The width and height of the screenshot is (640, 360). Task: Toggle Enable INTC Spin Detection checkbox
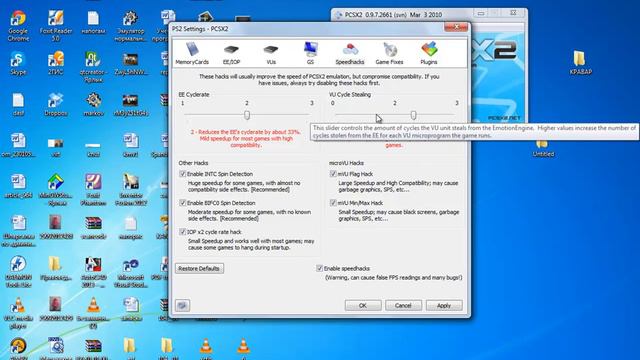coord(182,174)
